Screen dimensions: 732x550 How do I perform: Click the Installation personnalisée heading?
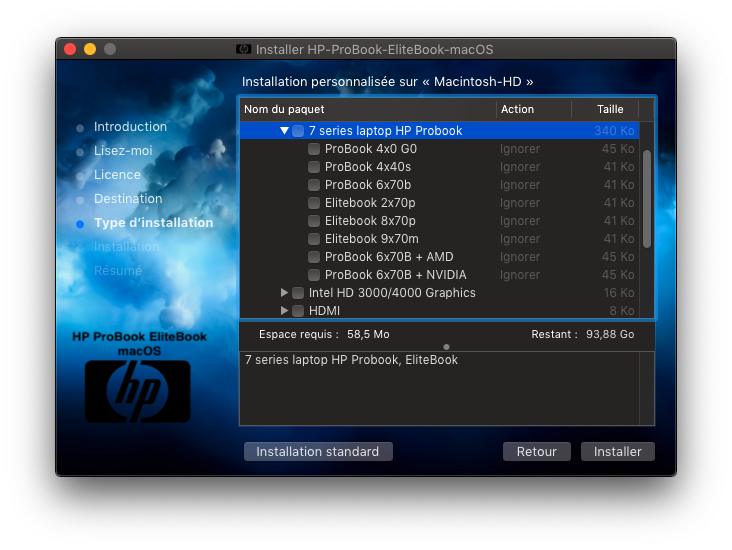tap(387, 82)
